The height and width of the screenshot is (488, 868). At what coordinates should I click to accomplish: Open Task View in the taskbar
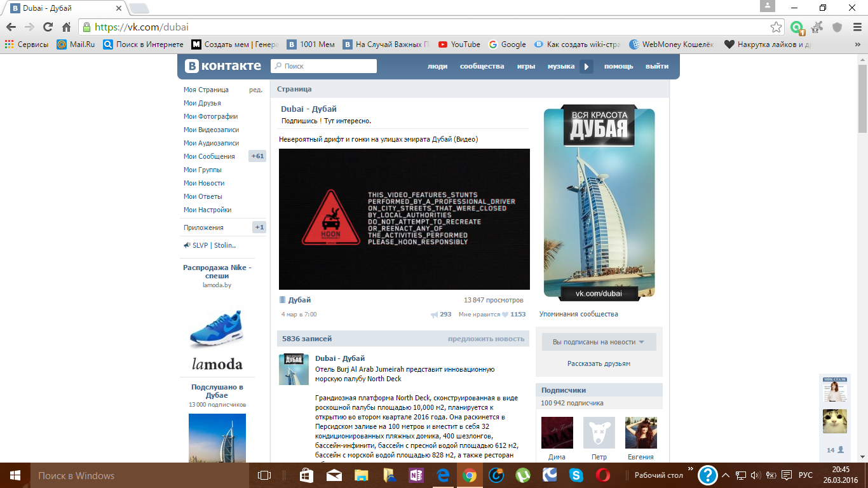tap(264, 475)
